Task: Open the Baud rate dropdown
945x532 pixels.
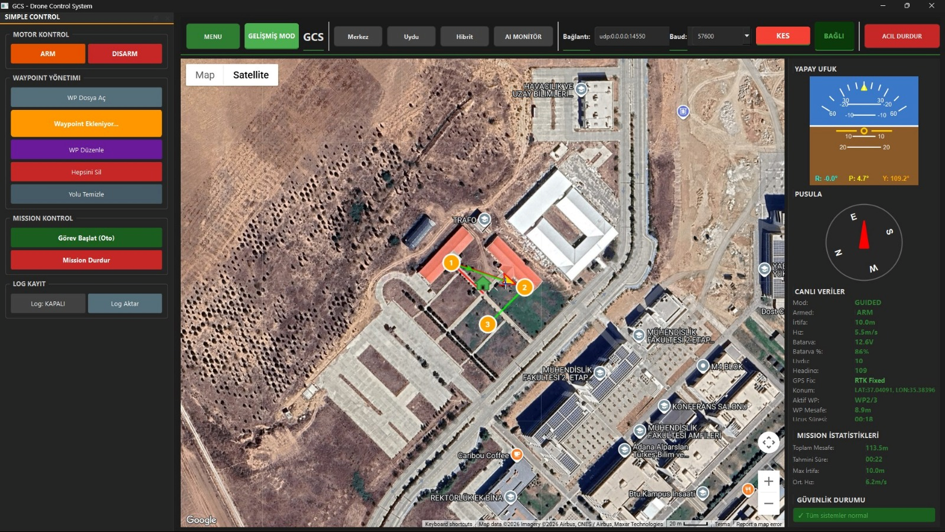Action: (721, 36)
